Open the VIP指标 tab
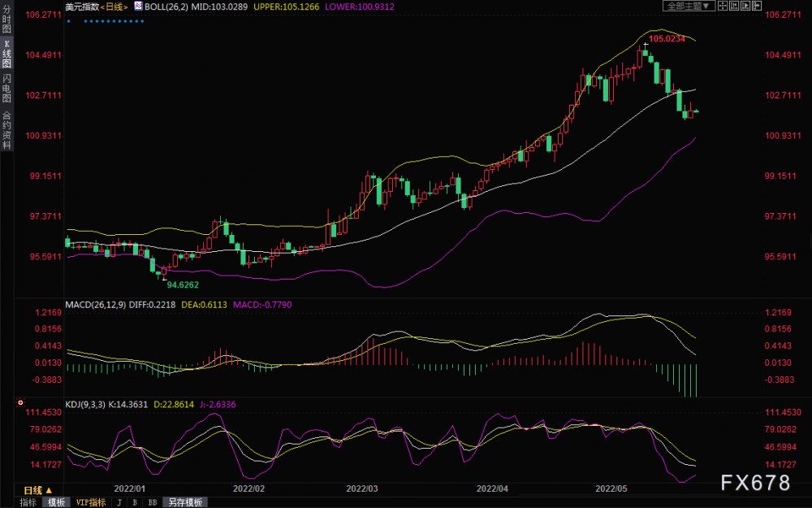The height and width of the screenshot is (508, 812). pyautogui.click(x=91, y=502)
